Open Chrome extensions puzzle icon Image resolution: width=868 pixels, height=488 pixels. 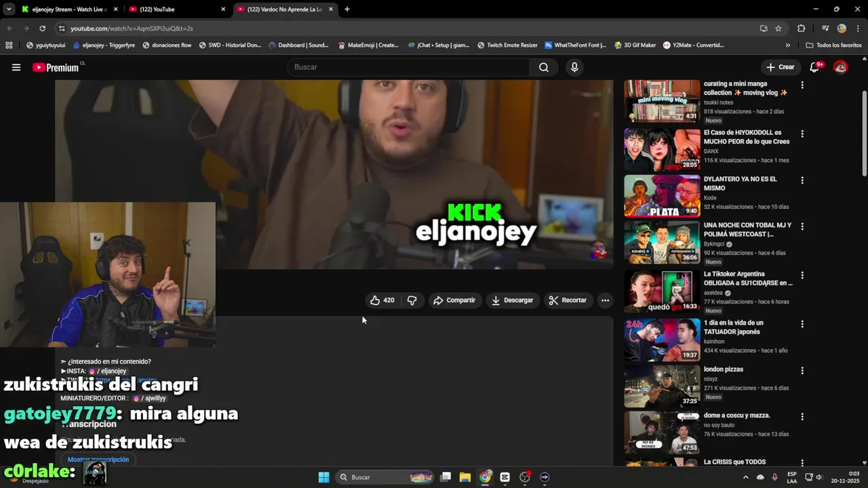point(801,28)
